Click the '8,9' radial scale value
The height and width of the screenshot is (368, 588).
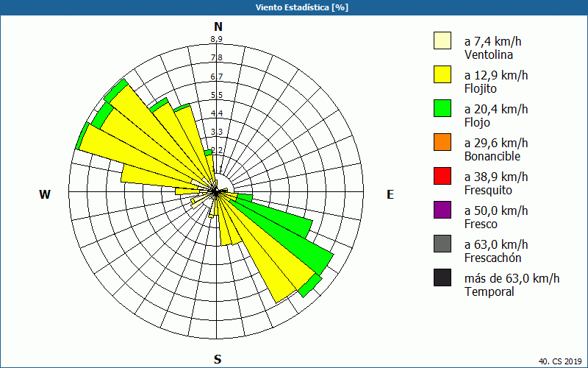coord(216,39)
